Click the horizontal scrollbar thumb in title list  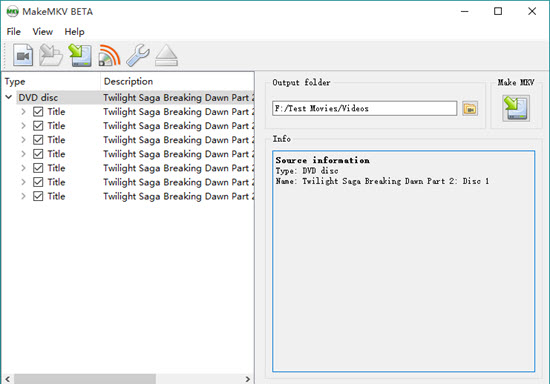coord(85,379)
